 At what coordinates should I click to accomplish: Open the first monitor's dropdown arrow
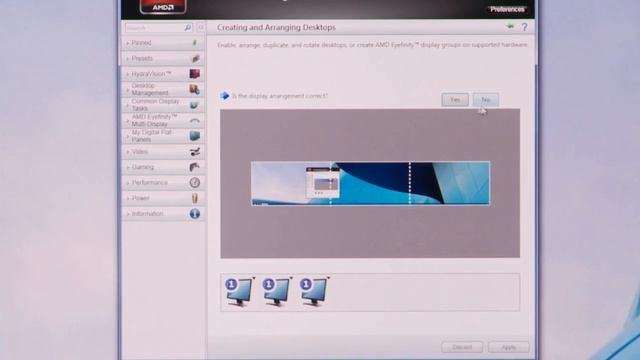pyautogui.click(x=253, y=278)
